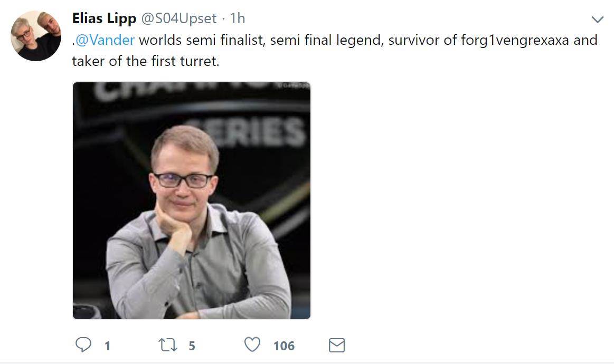Viewport: 614px width, 364px height.
Task: Click the word 'forg1vengrexaxa' in the tweet
Action: (515, 40)
